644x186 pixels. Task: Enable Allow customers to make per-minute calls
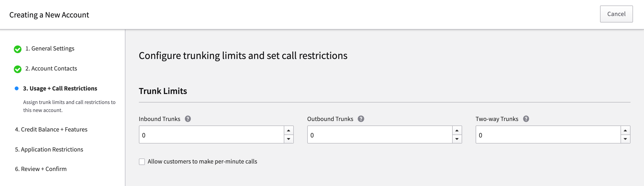point(142,162)
